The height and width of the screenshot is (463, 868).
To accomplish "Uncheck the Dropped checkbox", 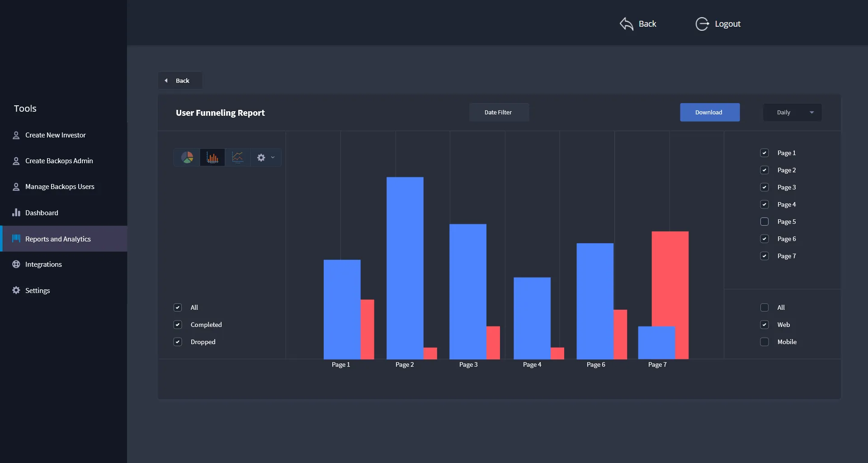I will 178,342.
